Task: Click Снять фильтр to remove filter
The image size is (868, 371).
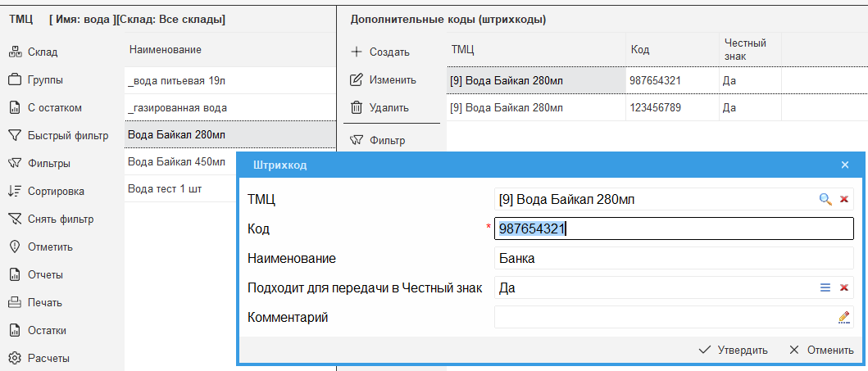Action: click(60, 219)
